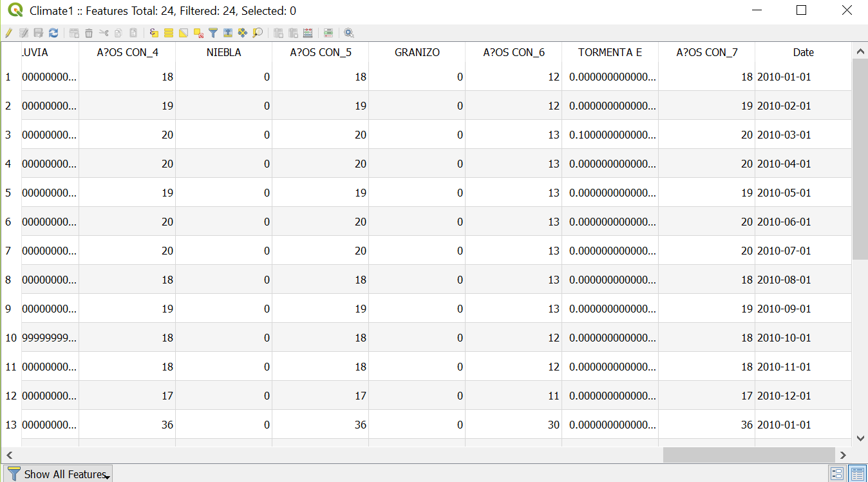
Task: Sort by the NIEBLA column header
Action: coord(224,53)
